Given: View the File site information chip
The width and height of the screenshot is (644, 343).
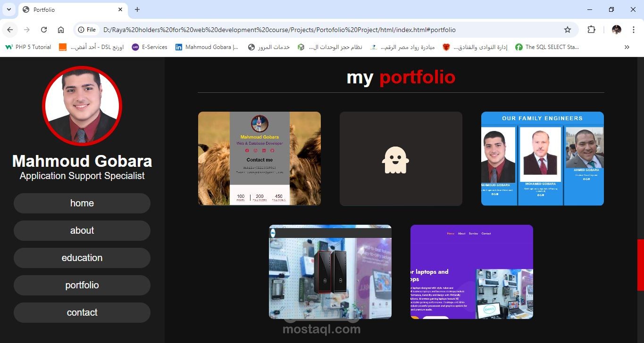Looking at the screenshot, I should click(x=87, y=30).
